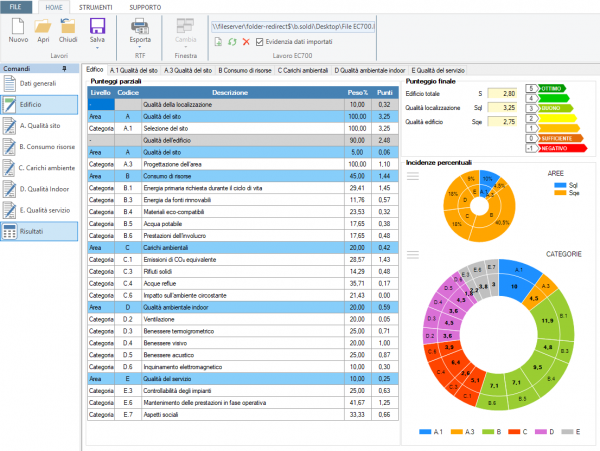Image resolution: width=600 pixels, height=451 pixels.
Task: Open a file with Apri icon
Action: (43, 27)
